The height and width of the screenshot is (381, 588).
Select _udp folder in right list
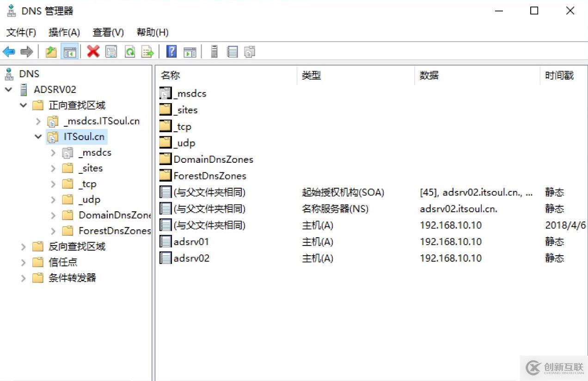(x=165, y=143)
